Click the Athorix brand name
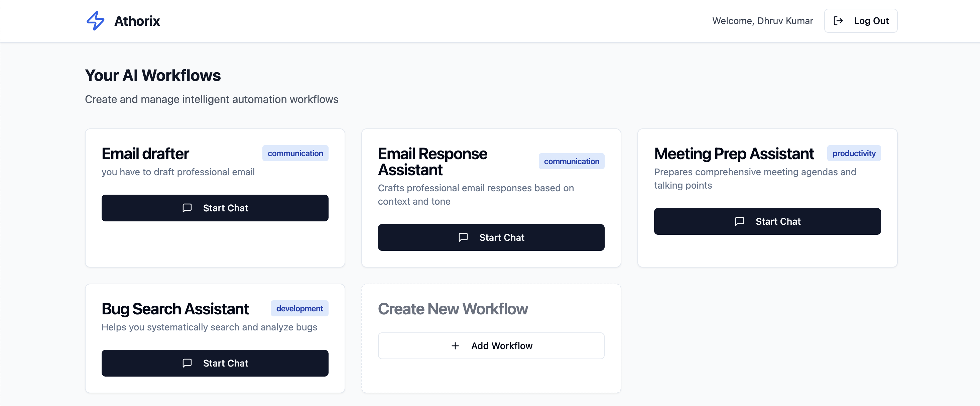The image size is (980, 406). (x=137, y=21)
